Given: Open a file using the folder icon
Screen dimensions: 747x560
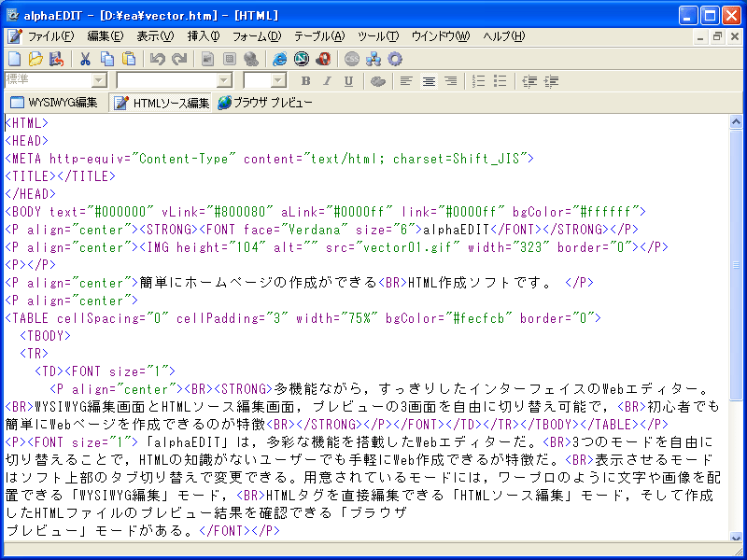Looking at the screenshot, I should [x=35, y=59].
